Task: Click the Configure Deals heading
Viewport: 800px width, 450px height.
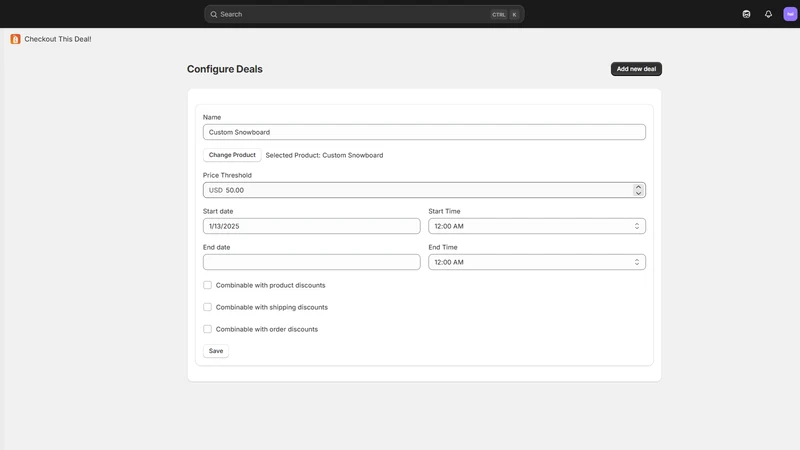Action: pos(224,69)
